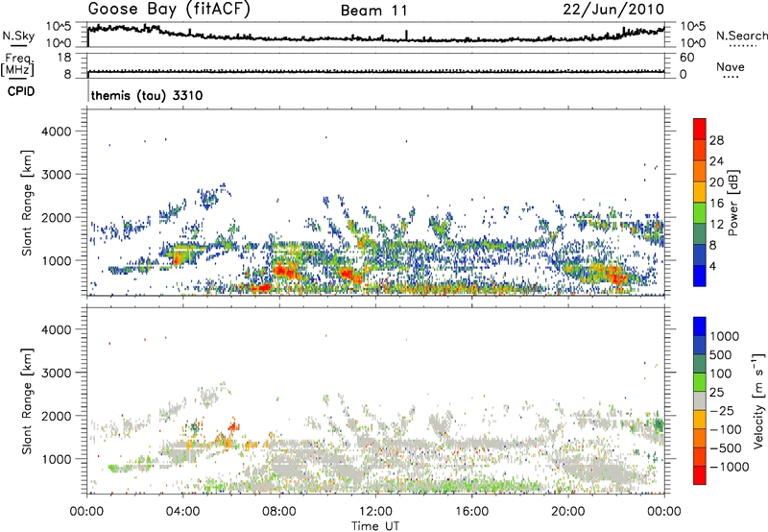Click the frequency trace strip plot
The width and height of the screenshot is (768, 532).
(375, 65)
